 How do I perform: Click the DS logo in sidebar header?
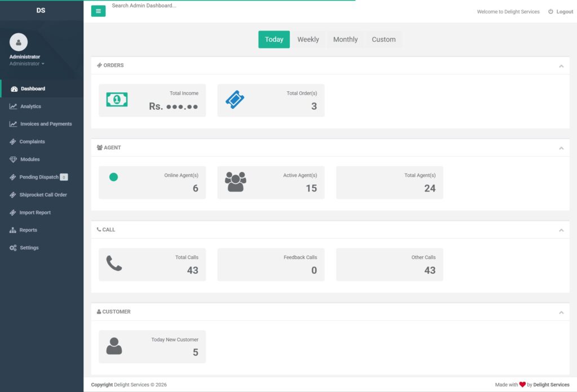click(x=41, y=10)
